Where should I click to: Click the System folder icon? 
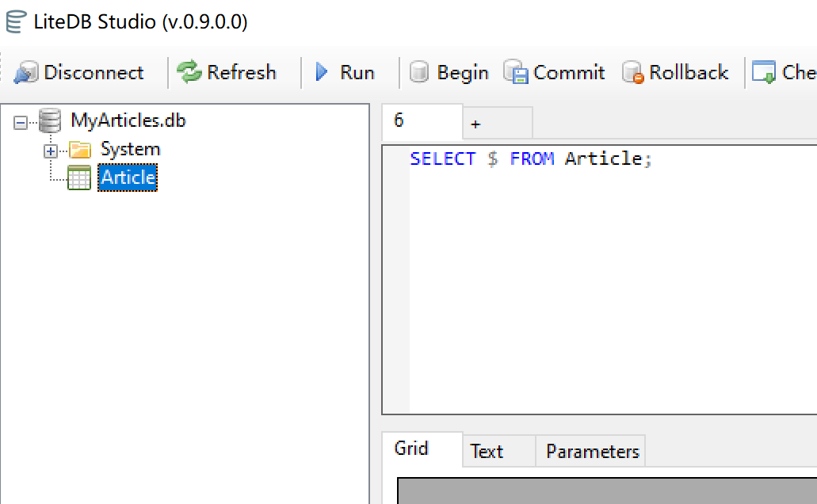(x=80, y=150)
